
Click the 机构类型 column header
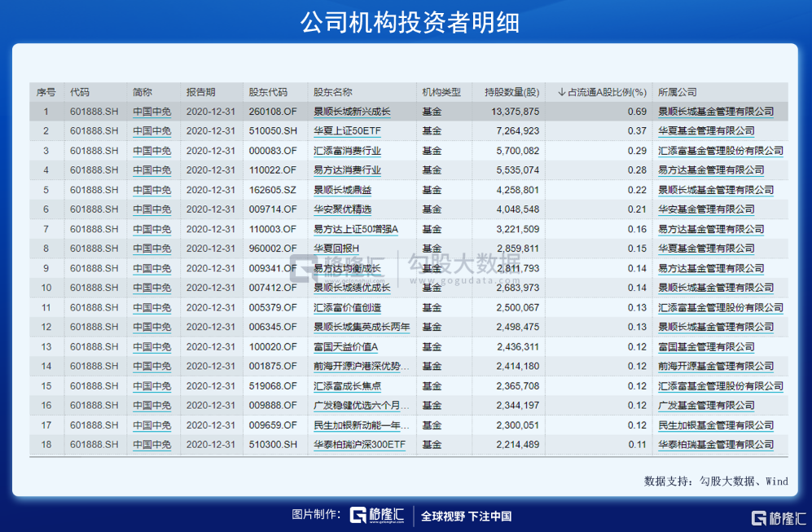click(441, 92)
